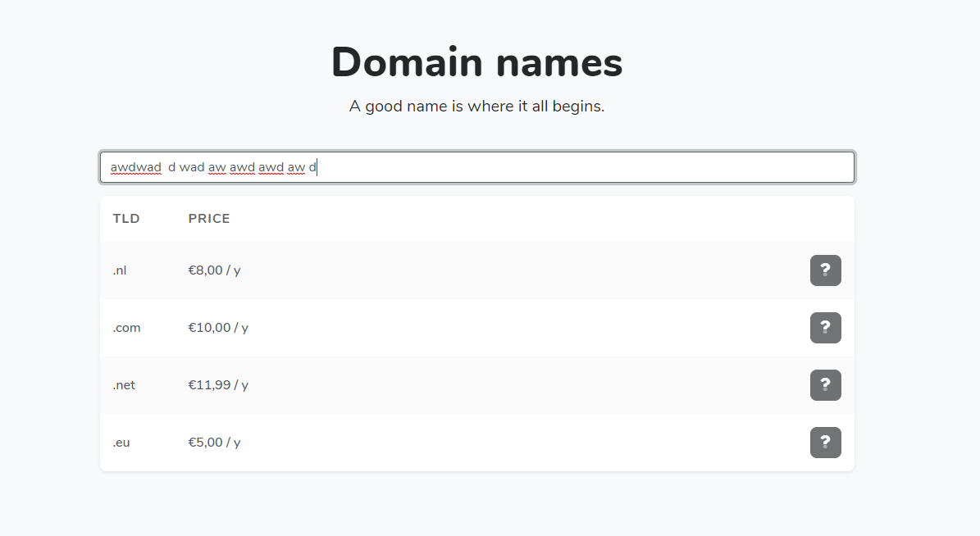The height and width of the screenshot is (536, 980).
Task: Click the final "d" typed in search box
Action: tap(312, 167)
